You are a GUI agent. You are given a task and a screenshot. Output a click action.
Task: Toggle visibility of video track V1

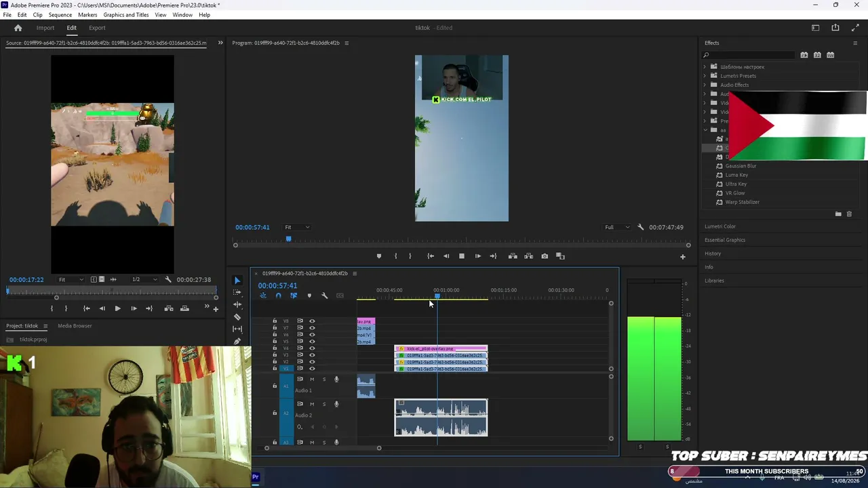312,369
